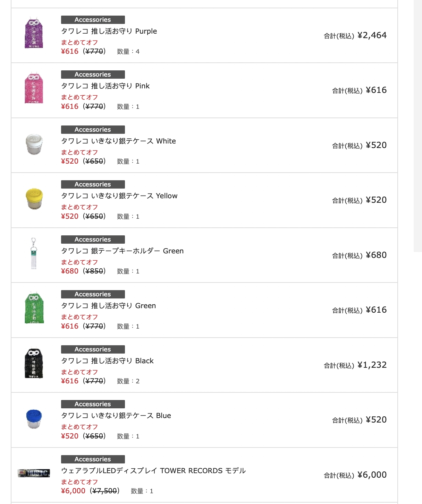Click the page vertical scrollbar
This screenshot has width=422, height=504.
click(x=418, y=126)
